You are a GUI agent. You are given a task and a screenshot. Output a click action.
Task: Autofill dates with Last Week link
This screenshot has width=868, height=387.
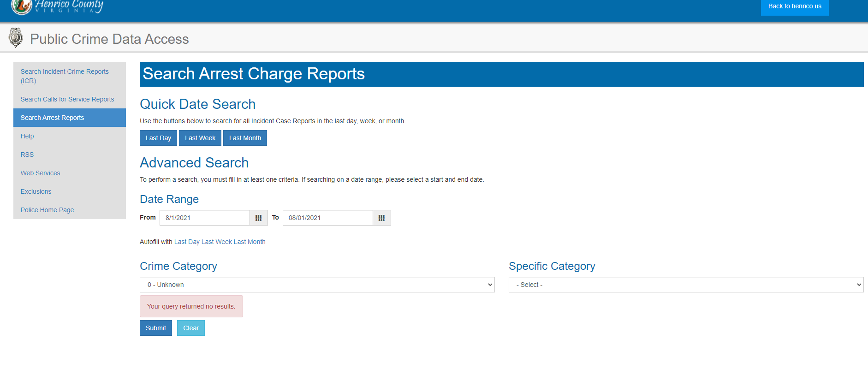(x=217, y=242)
